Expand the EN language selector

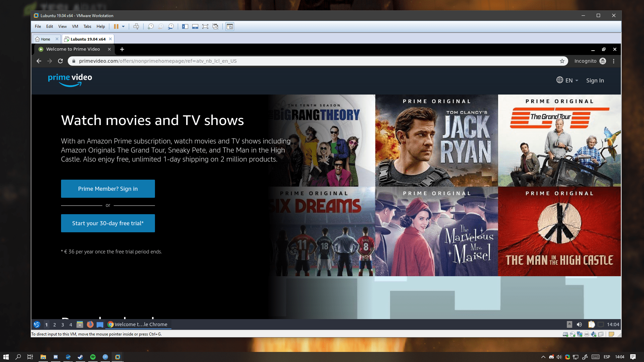[568, 80]
